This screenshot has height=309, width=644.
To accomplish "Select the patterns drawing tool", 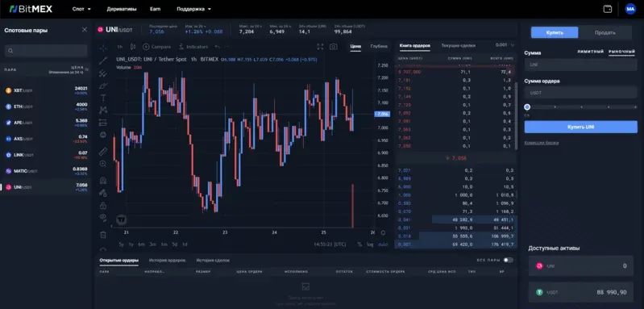I will [103, 110].
